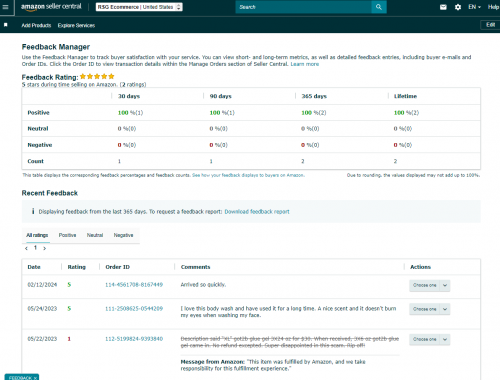Image resolution: width=500 pixels, height=380 pixels.
Task: Click the FEEDBACK tab at bottom left
Action: (x=22, y=377)
